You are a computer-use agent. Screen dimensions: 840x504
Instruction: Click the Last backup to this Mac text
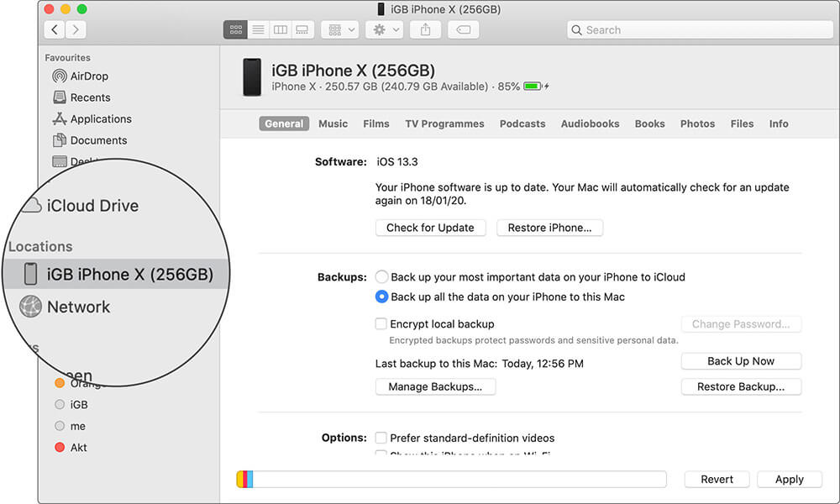pyautogui.click(x=480, y=364)
